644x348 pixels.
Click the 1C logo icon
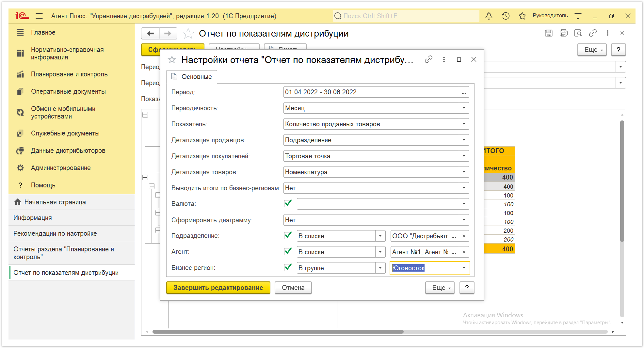point(22,16)
